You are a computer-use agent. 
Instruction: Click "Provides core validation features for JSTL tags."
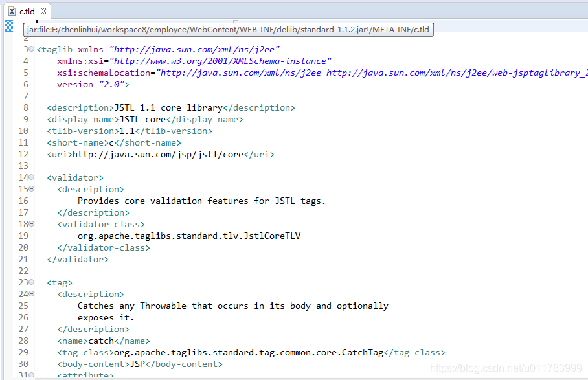point(202,201)
